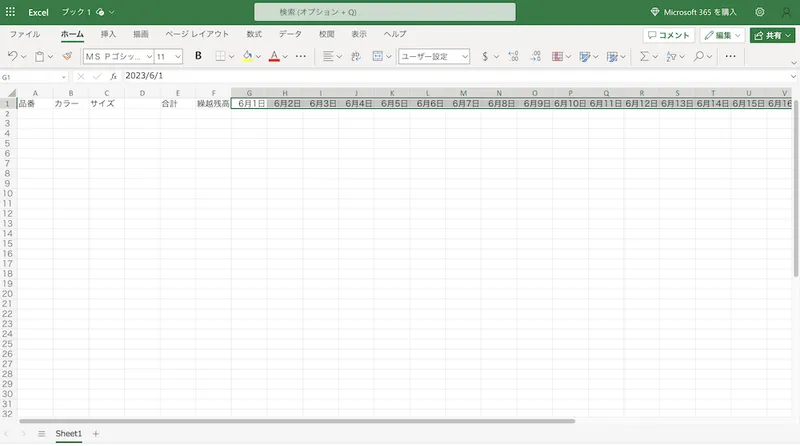Click merge cells icon
Viewport: 800px width, 446px height.
tap(378, 56)
